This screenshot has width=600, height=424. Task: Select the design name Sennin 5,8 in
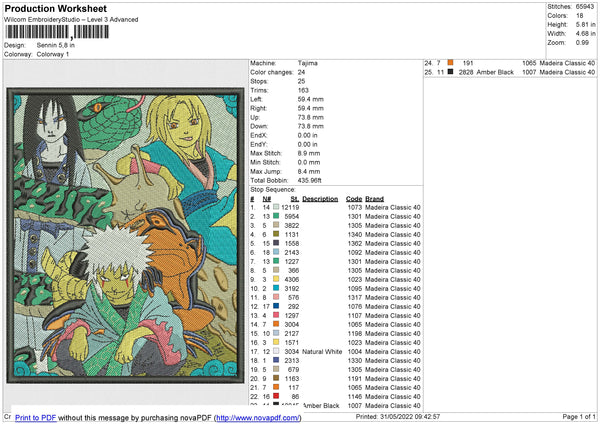(x=56, y=45)
